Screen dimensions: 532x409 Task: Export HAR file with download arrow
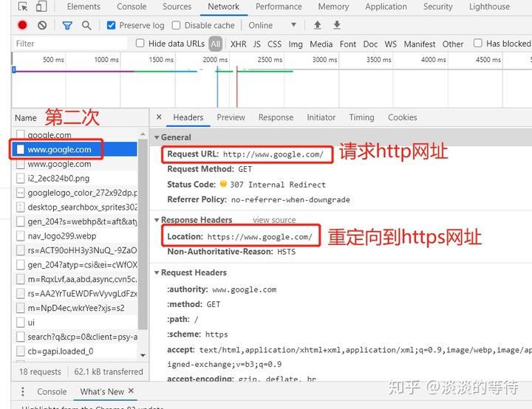[x=337, y=25]
